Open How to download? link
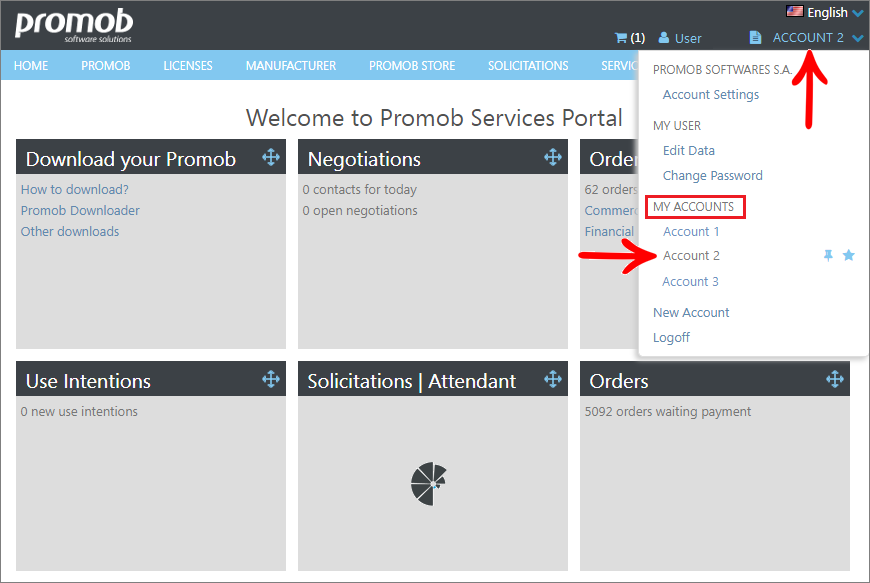This screenshot has width=870, height=583. pos(75,189)
